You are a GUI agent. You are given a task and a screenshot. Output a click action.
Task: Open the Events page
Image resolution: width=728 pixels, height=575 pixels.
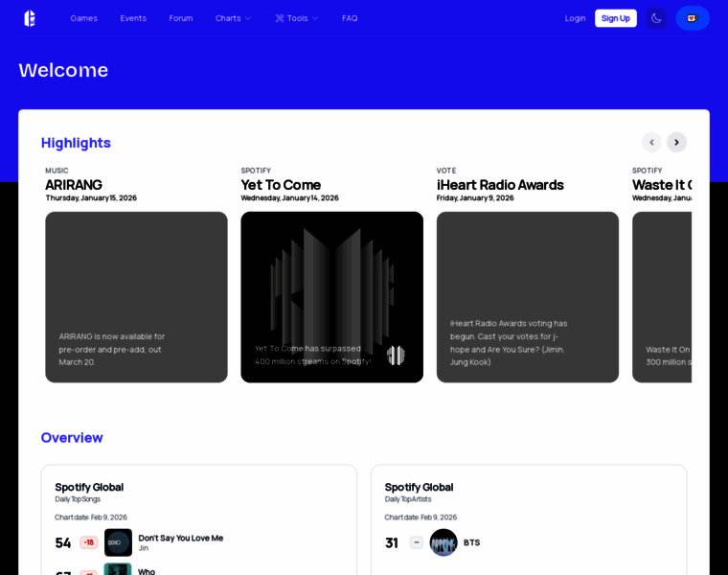[133, 18]
